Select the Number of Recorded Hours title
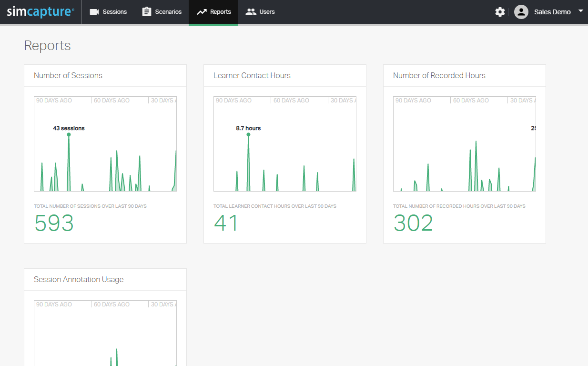Image resolution: width=588 pixels, height=366 pixels. pos(439,75)
